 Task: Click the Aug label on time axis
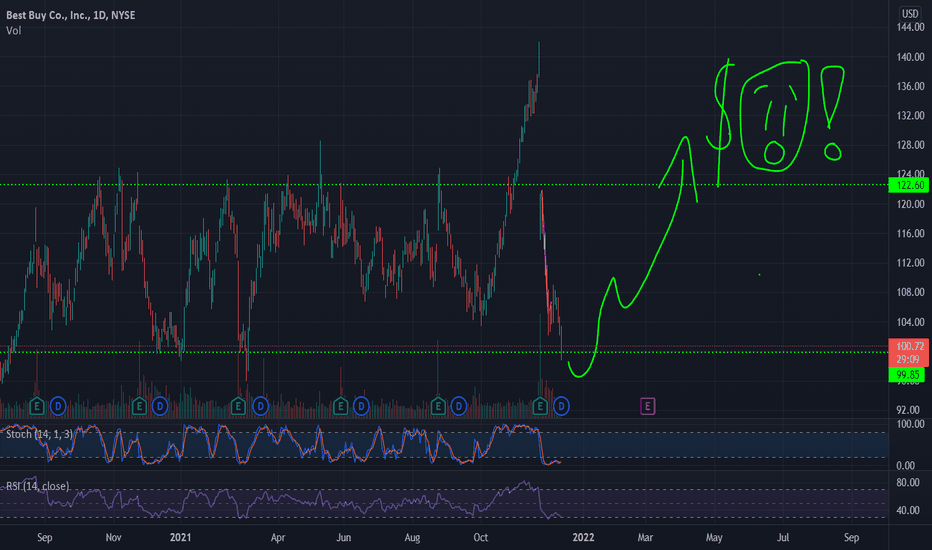point(412,538)
